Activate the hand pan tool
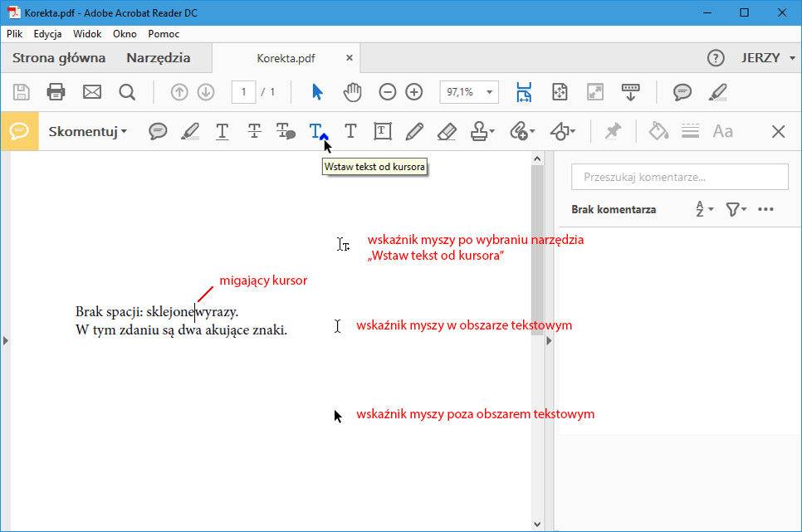 353,92
